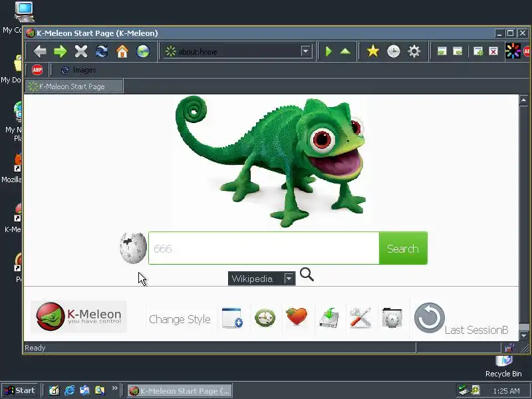Click the system tray clock 1:25 AM
Viewport: 532px width, 399px height.
tap(506, 391)
